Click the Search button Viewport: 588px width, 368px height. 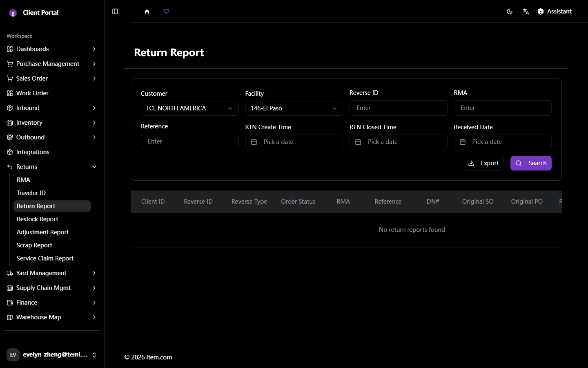click(531, 163)
